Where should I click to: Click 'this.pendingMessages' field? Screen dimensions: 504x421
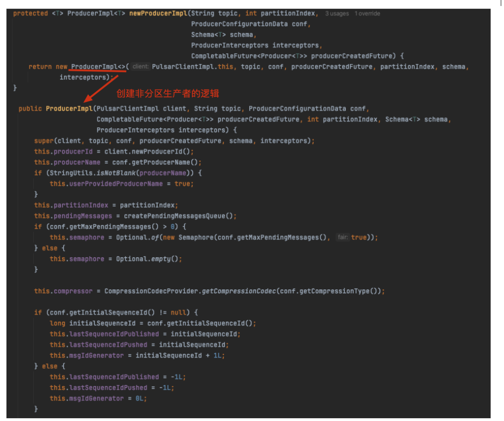(73, 216)
